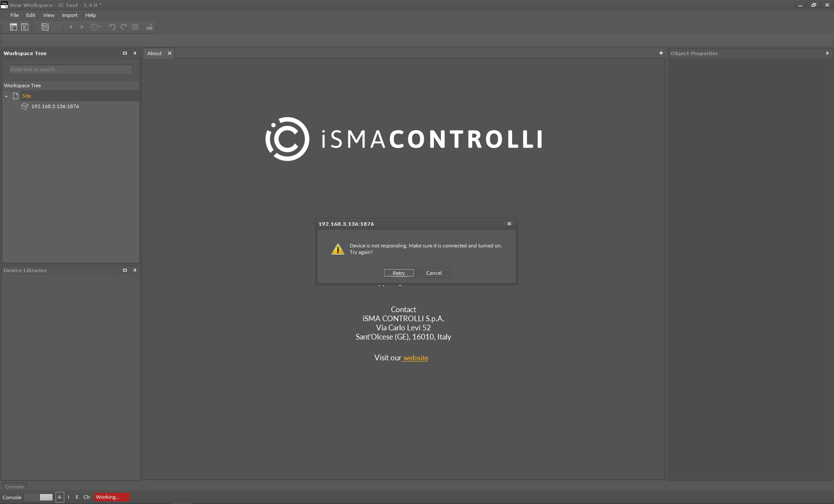This screenshot has height=504, width=834.
Task: Toggle the Console switch
Action: coord(39,497)
